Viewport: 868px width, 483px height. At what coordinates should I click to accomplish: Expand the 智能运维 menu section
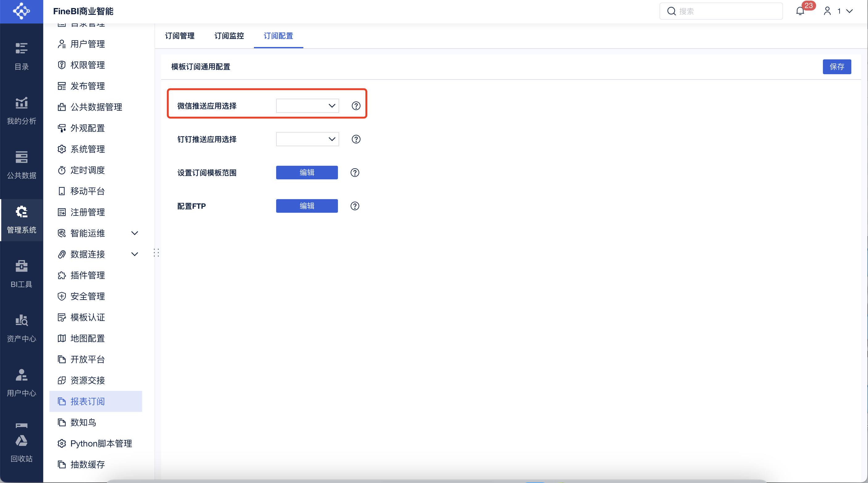[x=134, y=233]
